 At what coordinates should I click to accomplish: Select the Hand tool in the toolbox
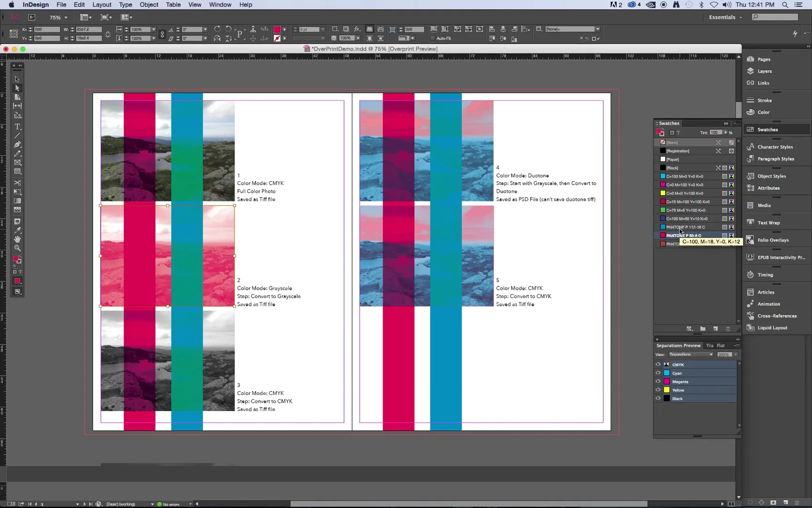(17, 239)
